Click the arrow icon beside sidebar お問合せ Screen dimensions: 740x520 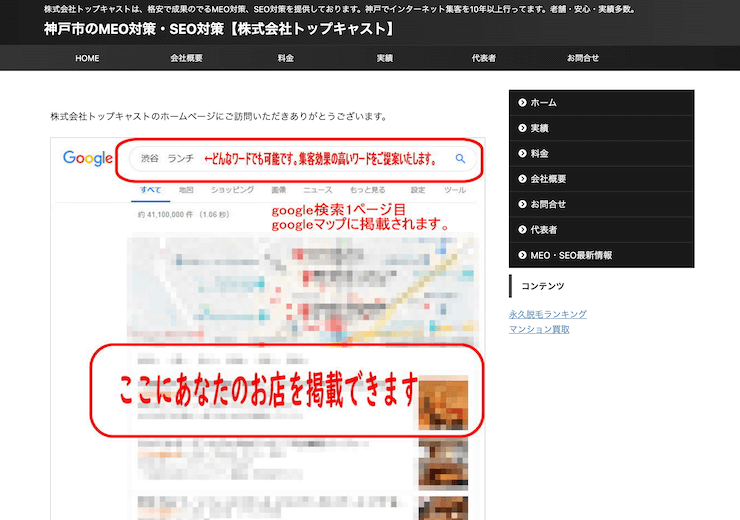click(x=522, y=204)
